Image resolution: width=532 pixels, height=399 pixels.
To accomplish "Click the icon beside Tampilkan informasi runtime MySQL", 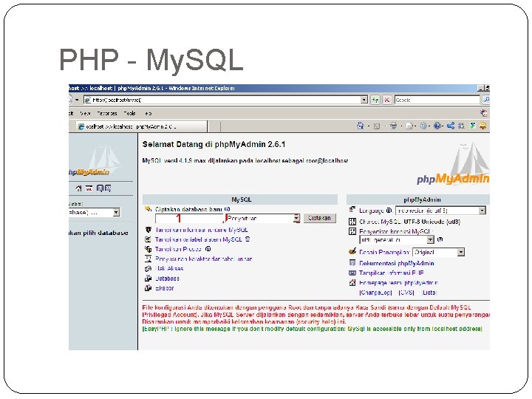I will (x=148, y=230).
